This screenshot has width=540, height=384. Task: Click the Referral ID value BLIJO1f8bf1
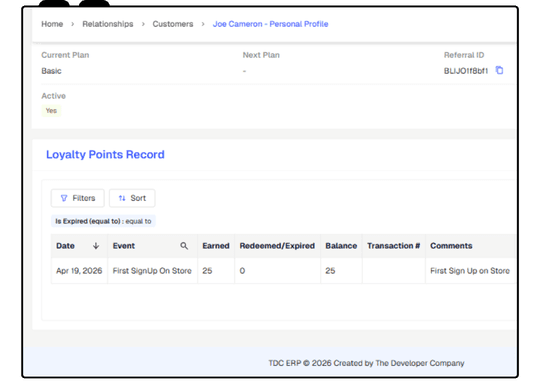(x=466, y=71)
